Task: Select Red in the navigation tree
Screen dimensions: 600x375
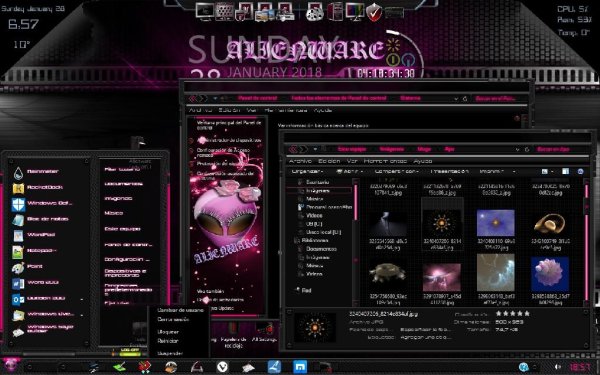Action: (306, 291)
